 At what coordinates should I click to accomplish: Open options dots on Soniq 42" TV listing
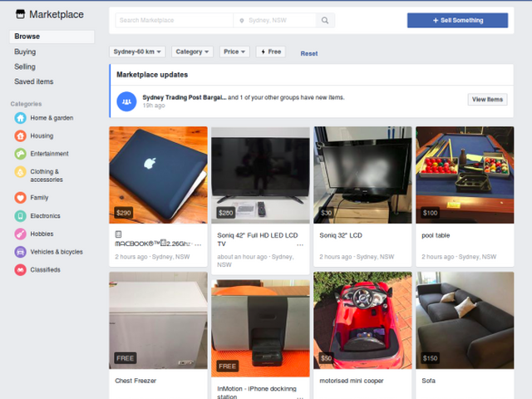tap(300, 244)
